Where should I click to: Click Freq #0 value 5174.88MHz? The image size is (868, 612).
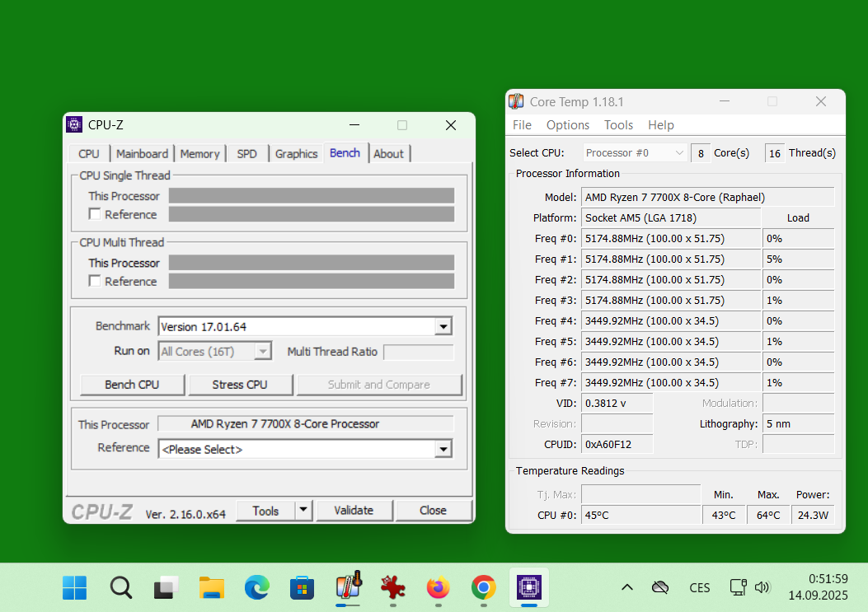coord(671,239)
